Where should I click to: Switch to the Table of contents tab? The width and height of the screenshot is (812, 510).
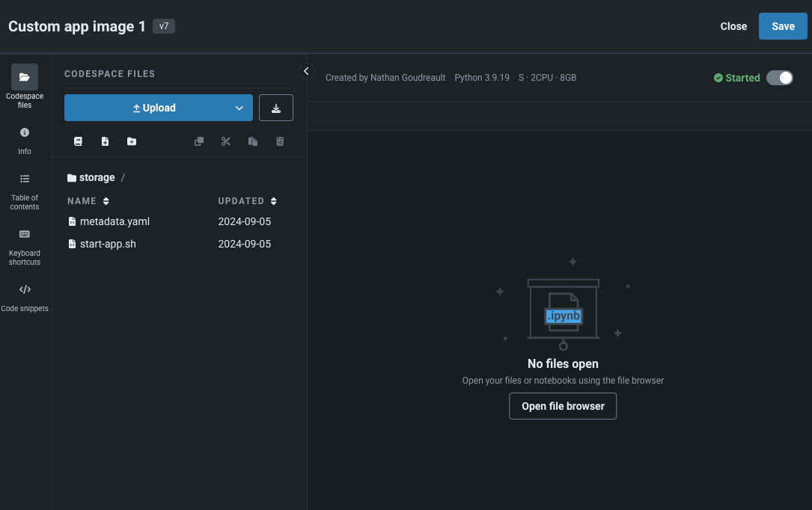coord(25,191)
